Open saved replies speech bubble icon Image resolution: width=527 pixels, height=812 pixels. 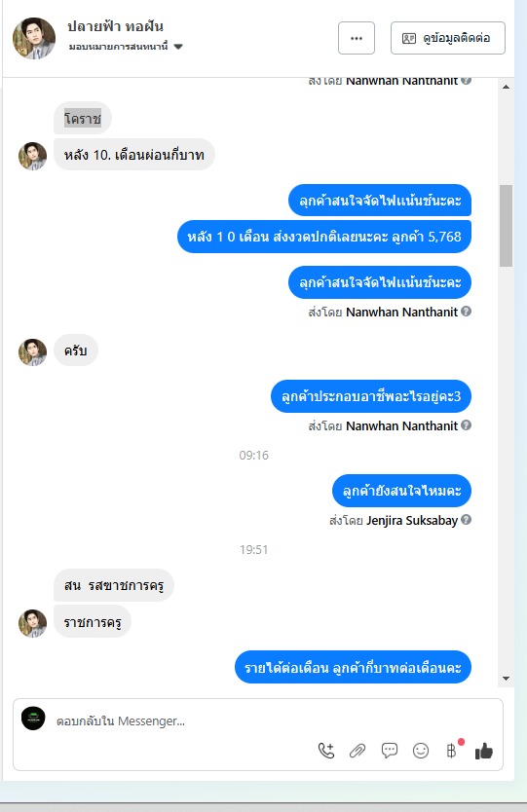(x=389, y=751)
